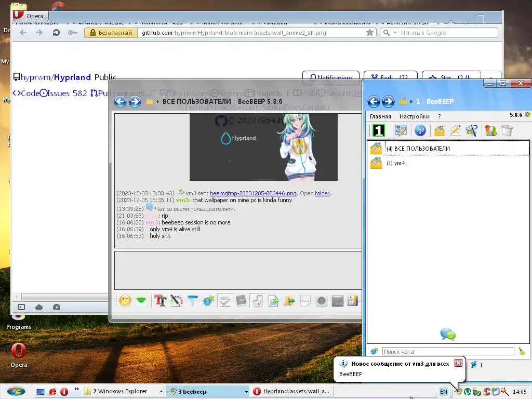The width and height of the screenshot is (532, 399).
Task: Toggle the message beep music note button
Action: 258,301
